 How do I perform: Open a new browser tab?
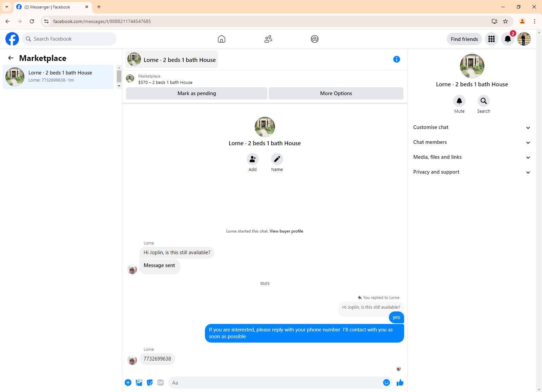[x=99, y=7]
